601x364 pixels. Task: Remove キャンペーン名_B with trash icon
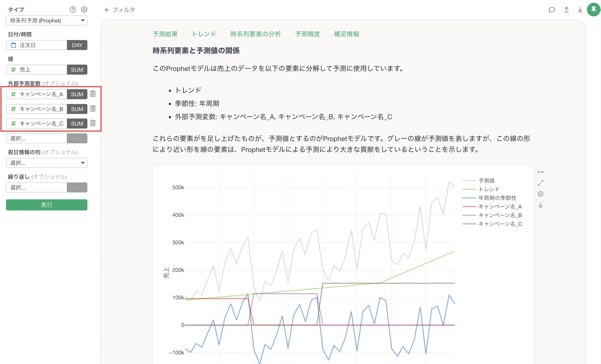93,109
